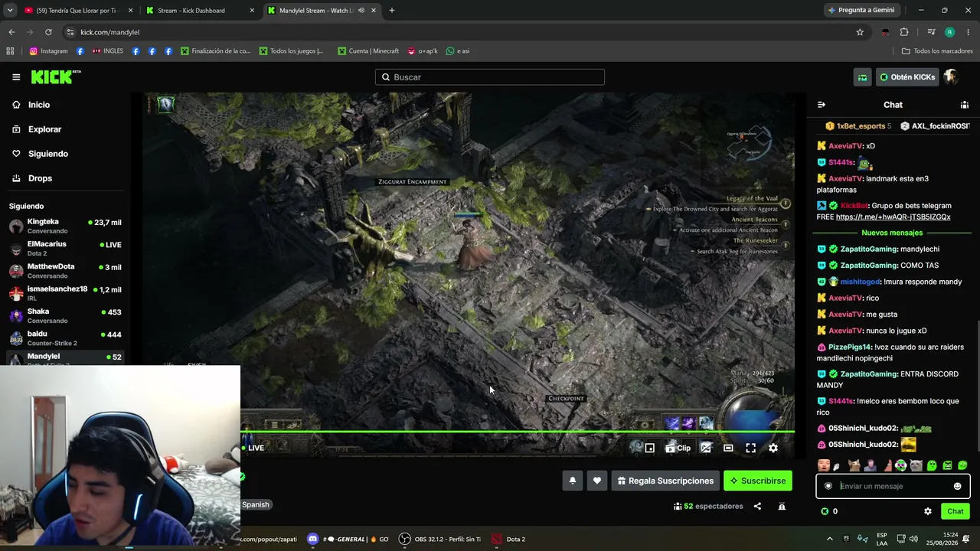Open the KICKs store icon beside Obtén KICKs
This screenshot has height=551, width=980.
862,77
